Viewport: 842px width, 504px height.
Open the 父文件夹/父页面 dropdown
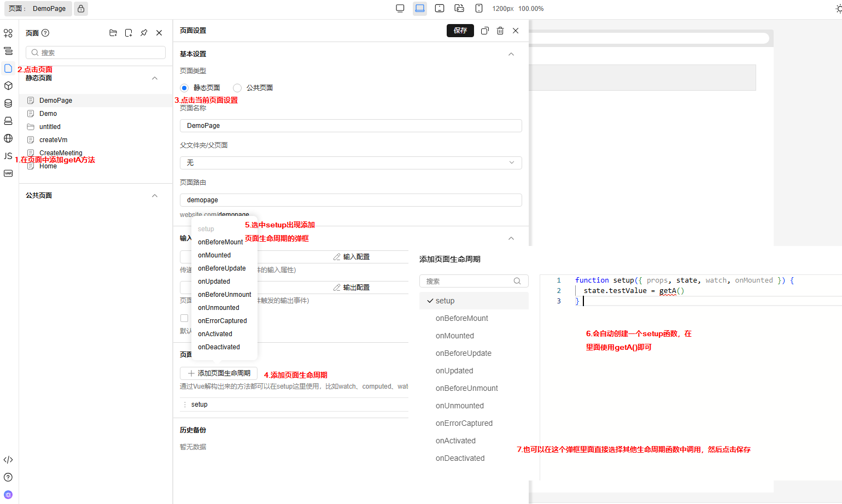tap(350, 163)
